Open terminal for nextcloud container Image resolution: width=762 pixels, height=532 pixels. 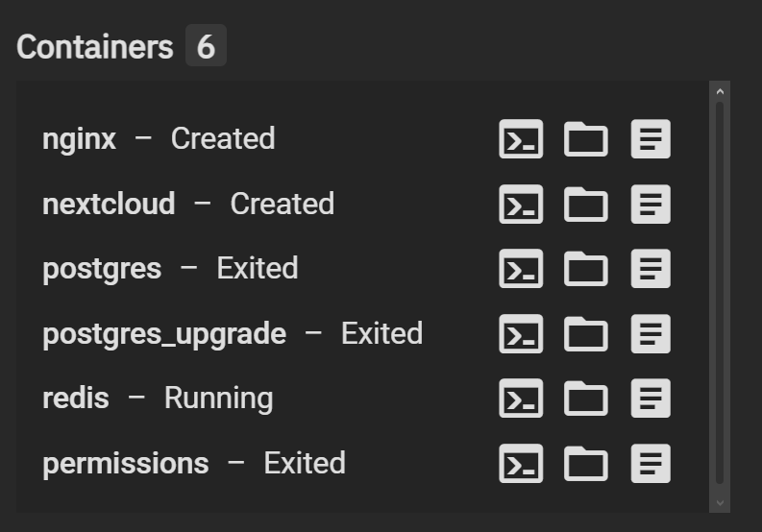(521, 204)
